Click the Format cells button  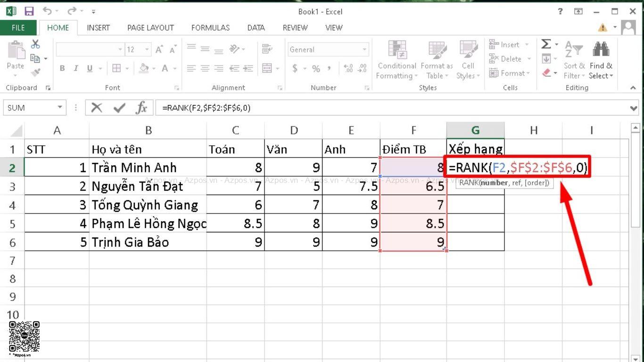point(510,73)
